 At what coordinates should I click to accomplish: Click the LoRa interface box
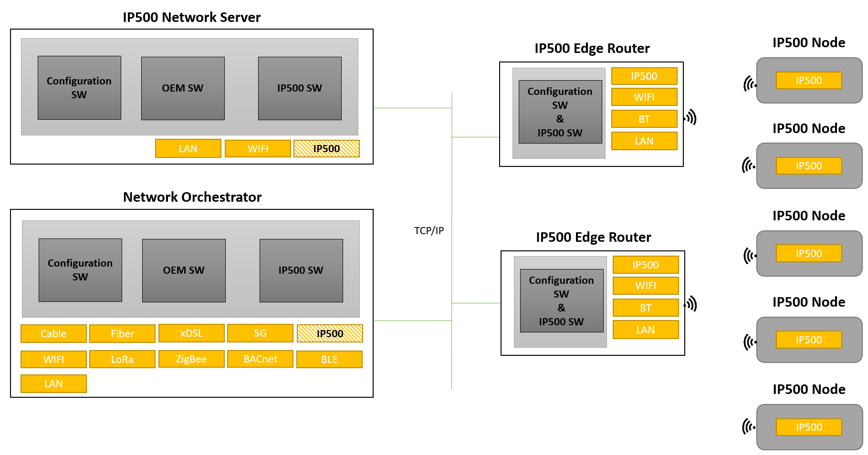click(122, 359)
